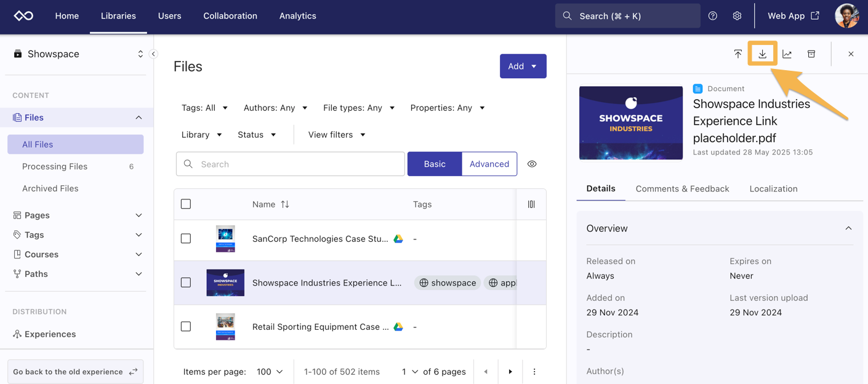Expand the Courses section in sidebar
The height and width of the screenshot is (384, 868).
139,255
